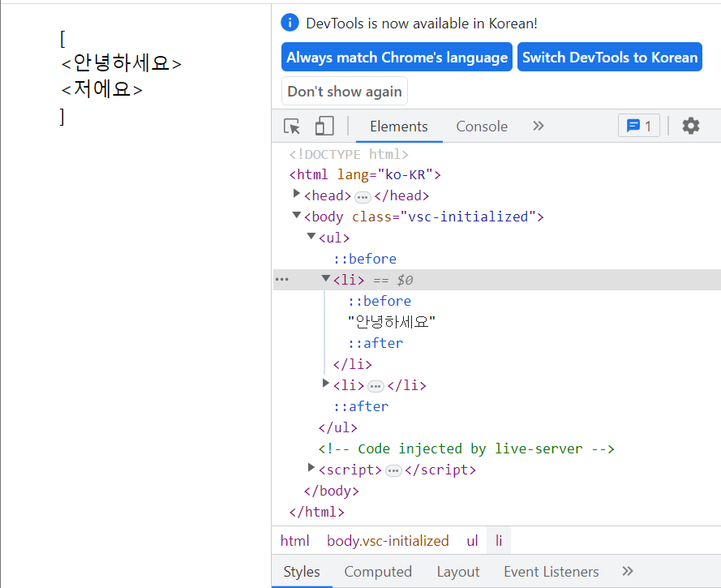Click Always match Chrome's language
Image resolution: width=721 pixels, height=588 pixels.
(397, 57)
